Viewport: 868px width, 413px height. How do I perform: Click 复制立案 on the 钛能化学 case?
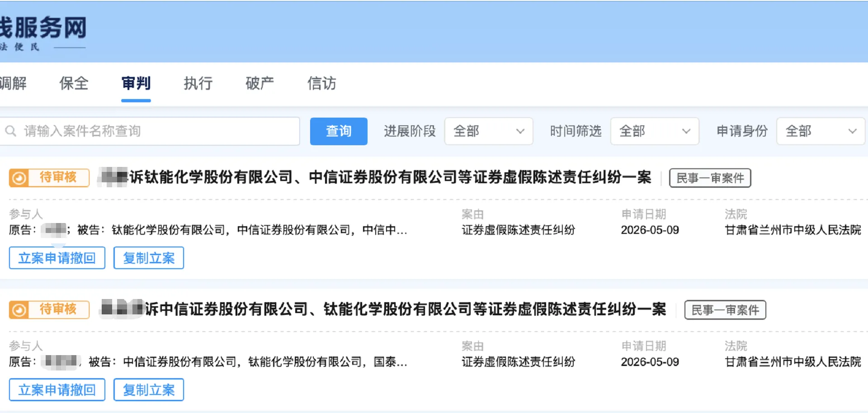coord(149,258)
